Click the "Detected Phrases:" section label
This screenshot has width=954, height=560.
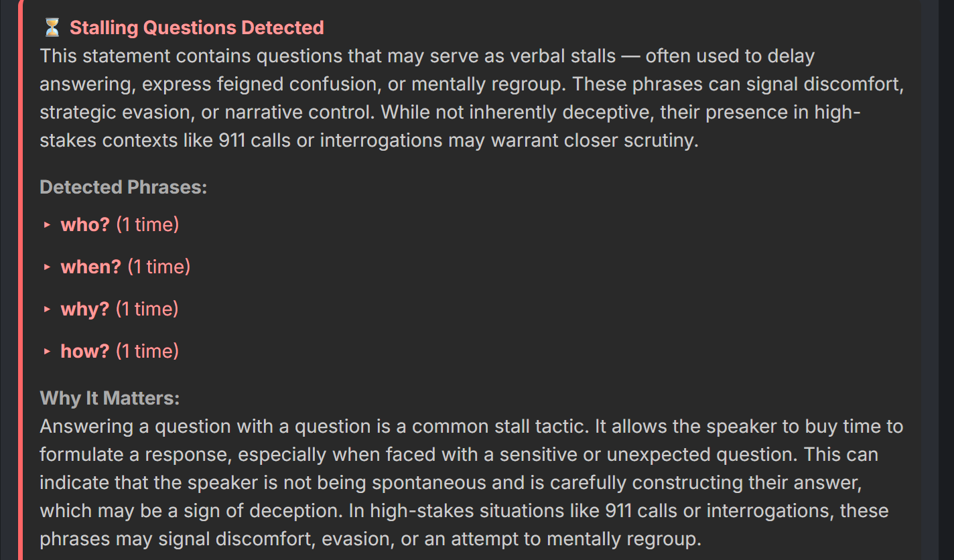[x=123, y=187]
